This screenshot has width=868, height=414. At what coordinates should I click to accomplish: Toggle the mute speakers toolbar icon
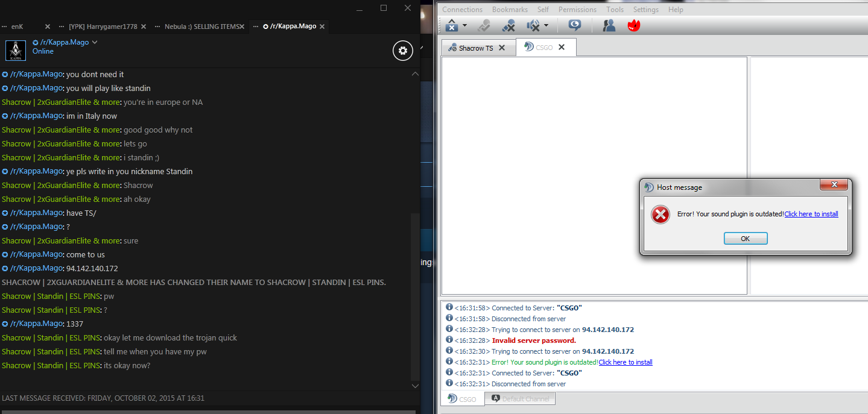[533, 26]
